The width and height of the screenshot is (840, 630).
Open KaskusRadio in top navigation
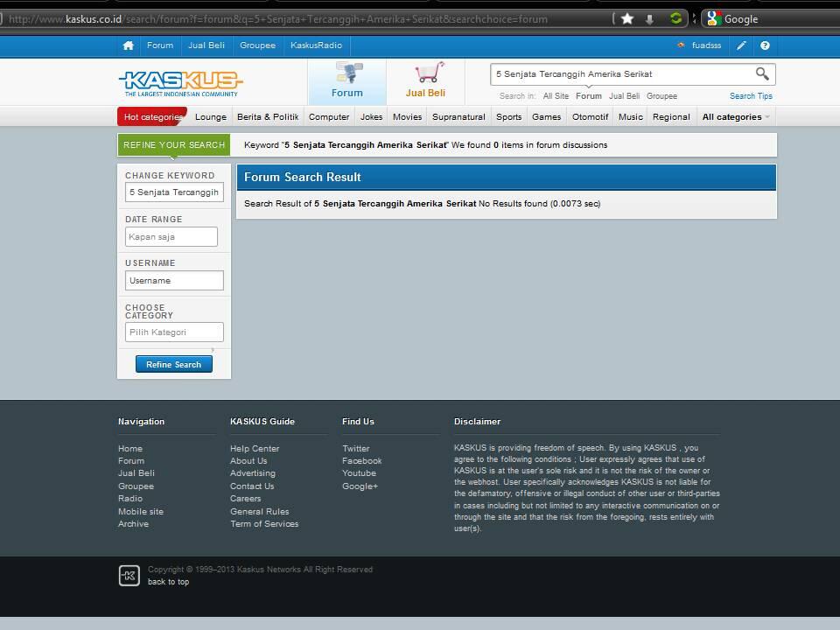click(x=316, y=45)
